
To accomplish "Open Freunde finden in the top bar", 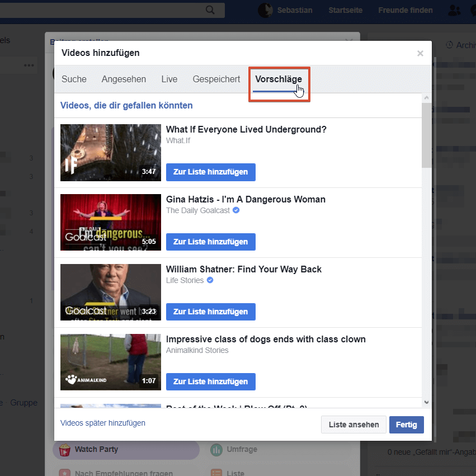I will coord(406,10).
